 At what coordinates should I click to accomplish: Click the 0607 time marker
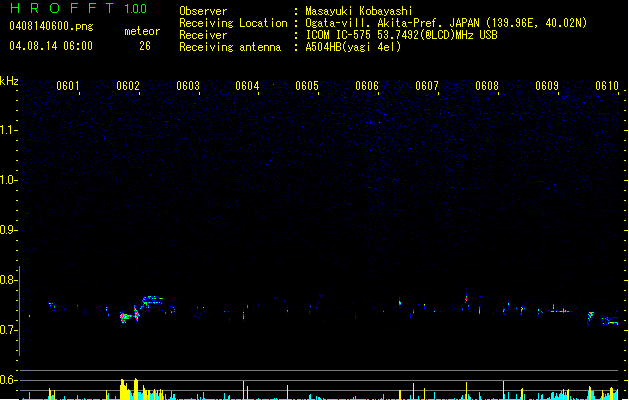tap(427, 86)
